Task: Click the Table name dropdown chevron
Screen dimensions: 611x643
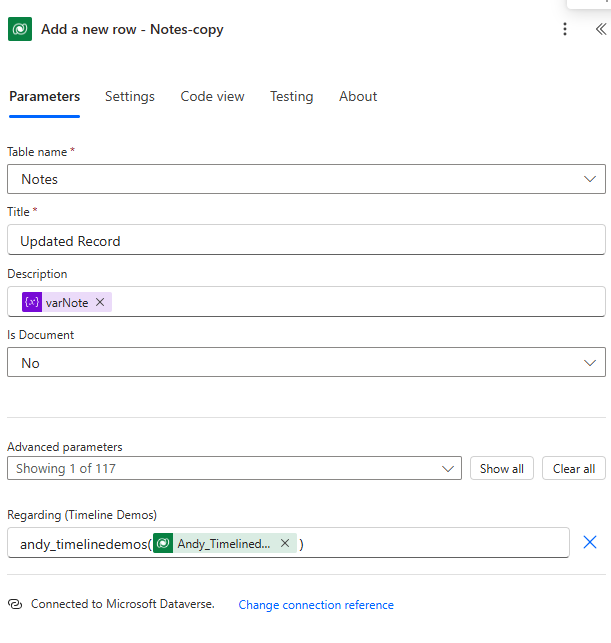Action: [590, 179]
